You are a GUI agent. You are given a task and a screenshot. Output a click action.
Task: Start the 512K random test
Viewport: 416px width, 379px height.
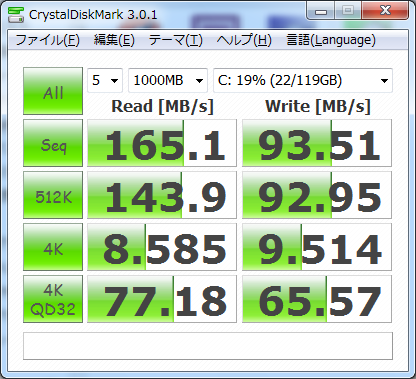(x=53, y=195)
